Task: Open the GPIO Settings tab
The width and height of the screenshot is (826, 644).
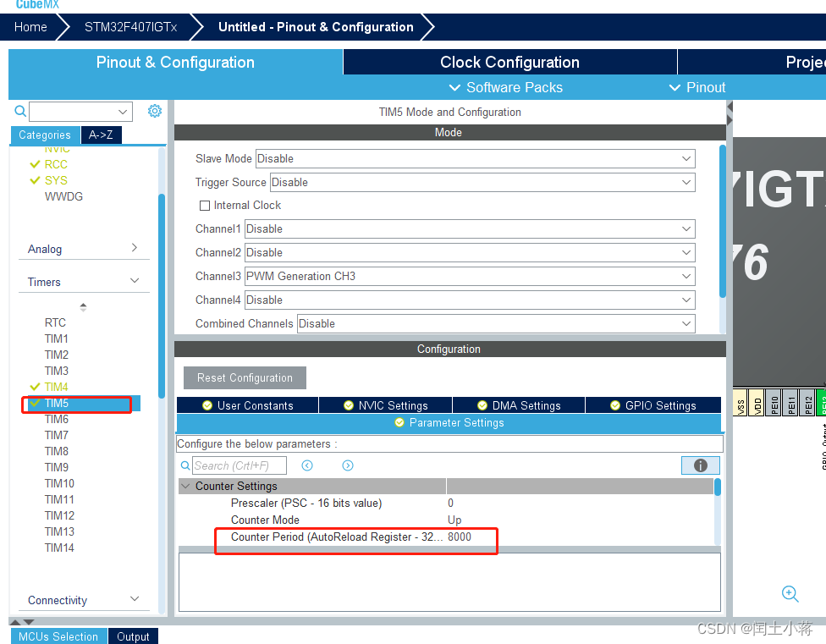Action: (653, 405)
